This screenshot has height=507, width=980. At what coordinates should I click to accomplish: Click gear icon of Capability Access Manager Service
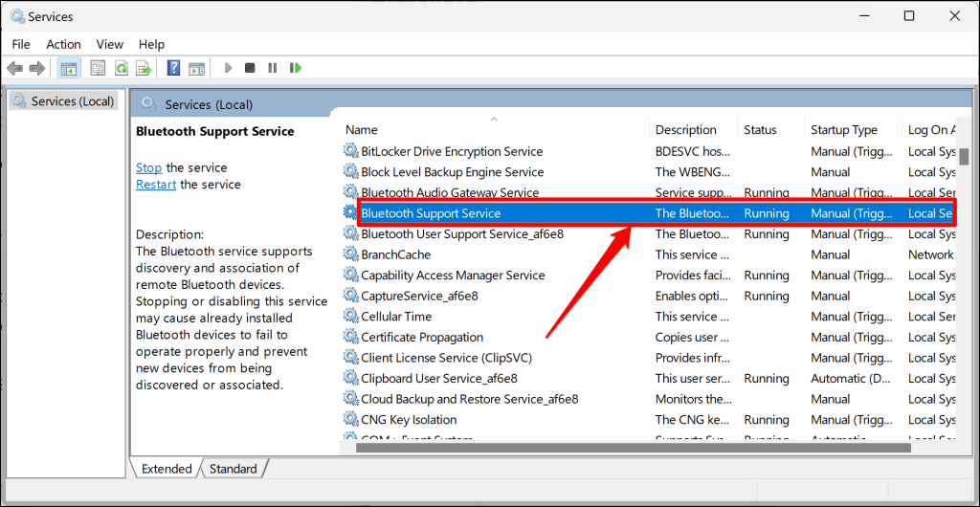tap(350, 275)
